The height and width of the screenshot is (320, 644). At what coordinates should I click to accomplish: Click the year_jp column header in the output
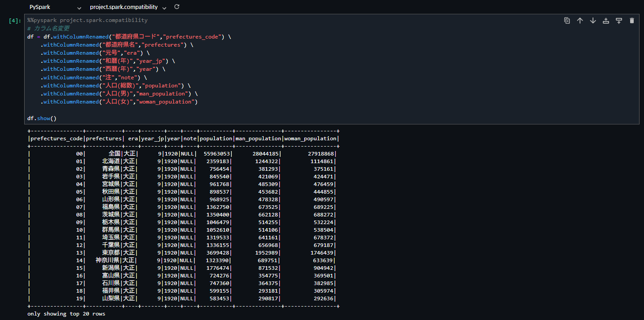(x=154, y=138)
